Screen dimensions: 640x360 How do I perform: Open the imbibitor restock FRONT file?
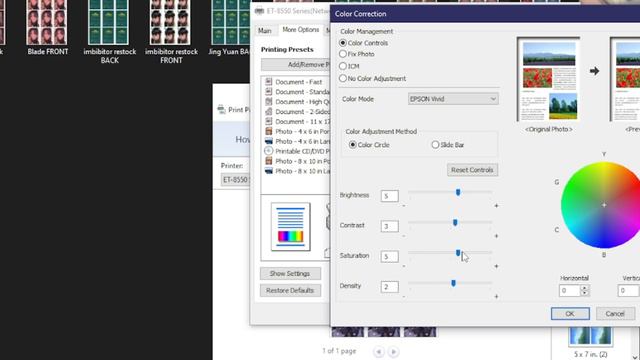(x=171, y=32)
